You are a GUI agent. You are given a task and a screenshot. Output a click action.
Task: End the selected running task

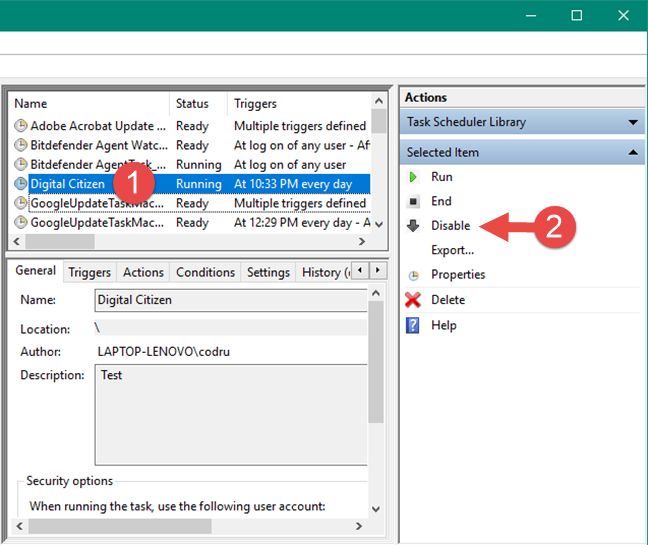tap(441, 201)
